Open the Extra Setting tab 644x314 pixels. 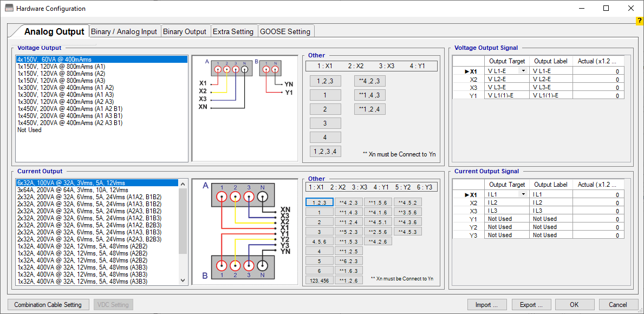[233, 31]
